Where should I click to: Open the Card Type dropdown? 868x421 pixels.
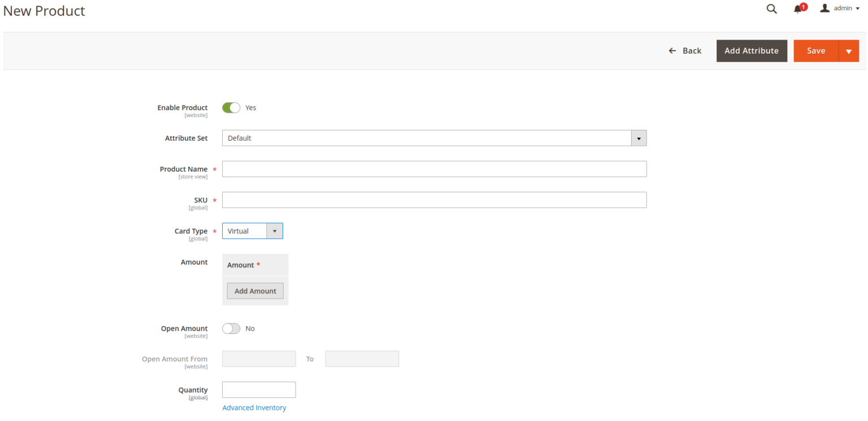pyautogui.click(x=245, y=231)
